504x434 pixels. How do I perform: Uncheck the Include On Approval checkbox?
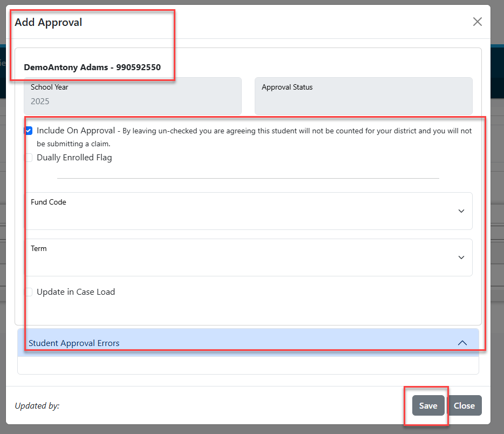[28, 131]
